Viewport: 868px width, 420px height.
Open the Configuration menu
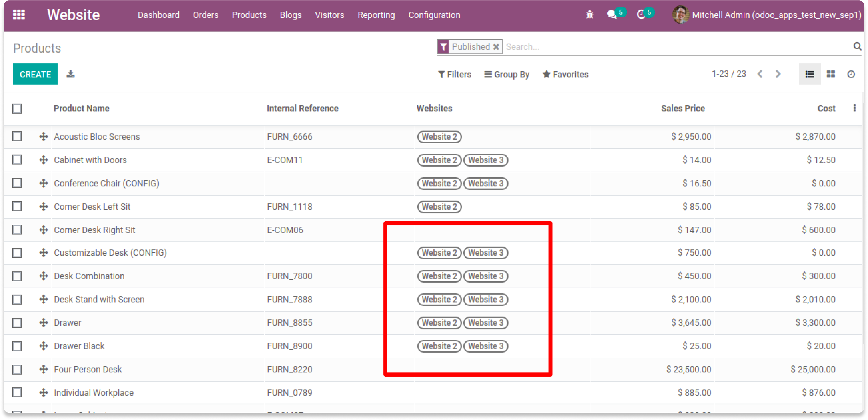(x=434, y=15)
